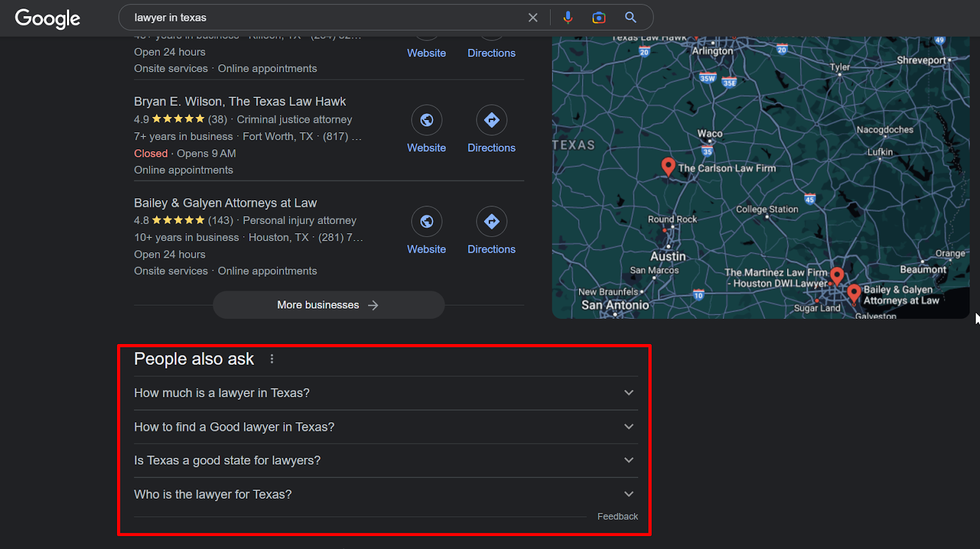
Task: Click 'Sugar Land' label on the map
Action: tap(817, 308)
